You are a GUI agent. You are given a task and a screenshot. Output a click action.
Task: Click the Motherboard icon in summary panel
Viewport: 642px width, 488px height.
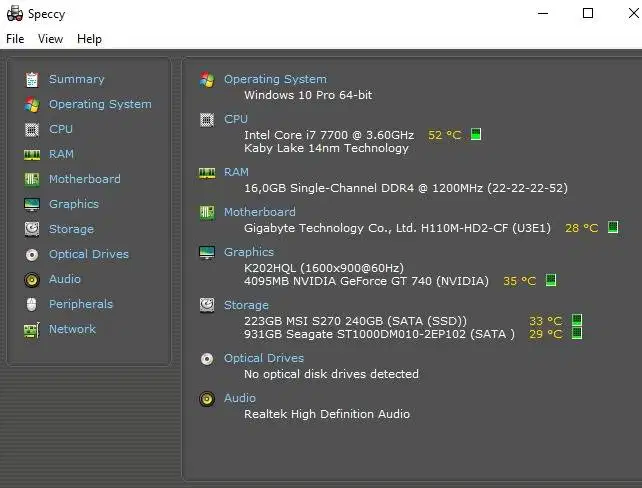tap(207, 212)
